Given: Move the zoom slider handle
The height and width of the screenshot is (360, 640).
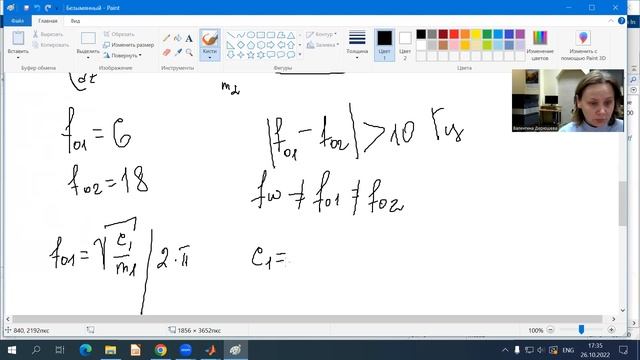Looking at the screenshot, I should [581, 330].
